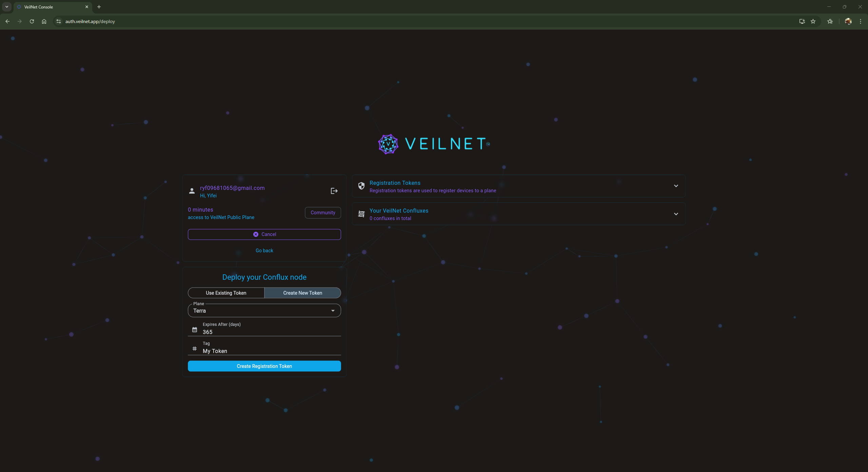
Task: Expand the Registration Tokens section
Action: click(676, 186)
